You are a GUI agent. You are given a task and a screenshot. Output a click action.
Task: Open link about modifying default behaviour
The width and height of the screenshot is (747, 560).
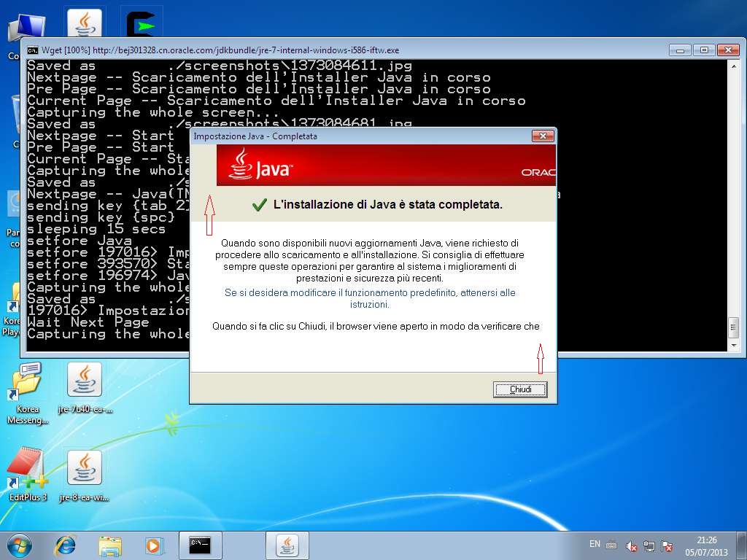tap(370, 298)
